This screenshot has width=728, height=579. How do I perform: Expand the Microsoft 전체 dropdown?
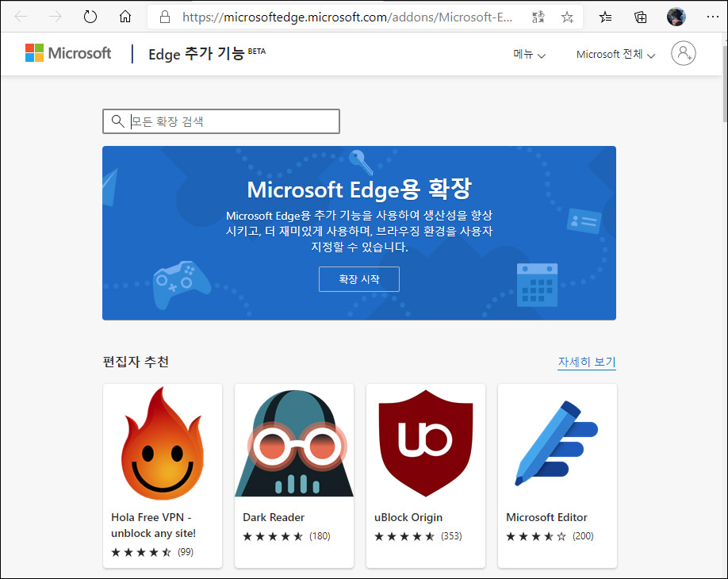615,54
